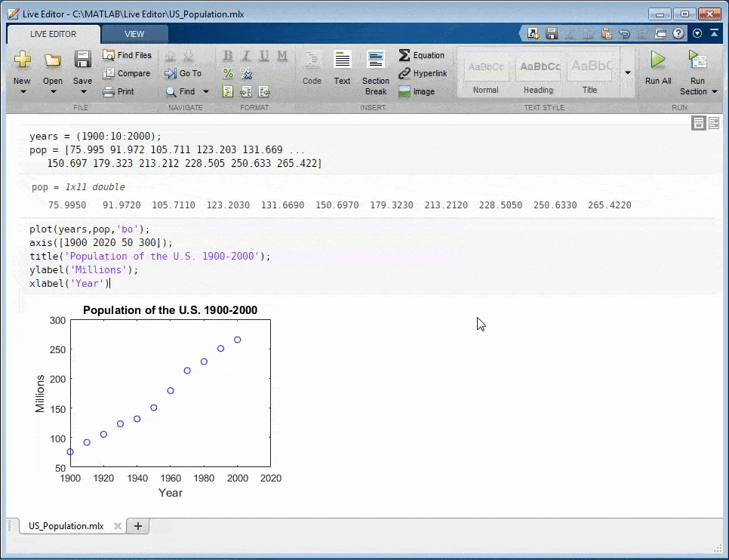Open Find Files tool
This screenshot has height=560, width=729.
127,55
